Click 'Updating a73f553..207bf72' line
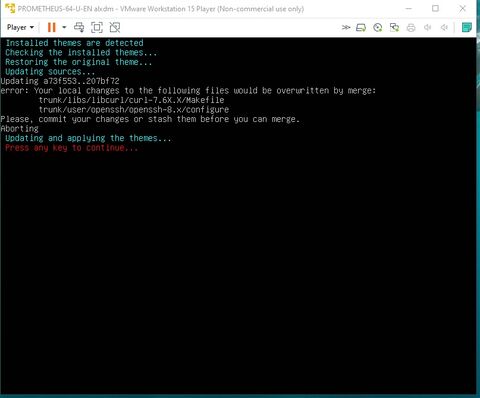Screen dimensions: 480x398 pyautogui.click(x=60, y=81)
